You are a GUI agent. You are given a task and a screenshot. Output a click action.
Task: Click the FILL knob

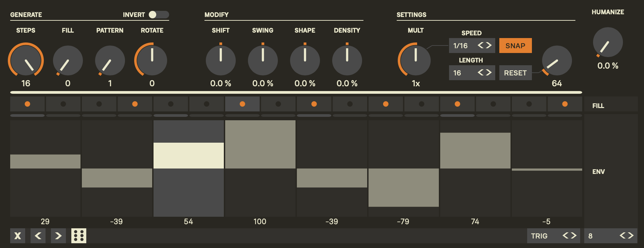(x=68, y=60)
